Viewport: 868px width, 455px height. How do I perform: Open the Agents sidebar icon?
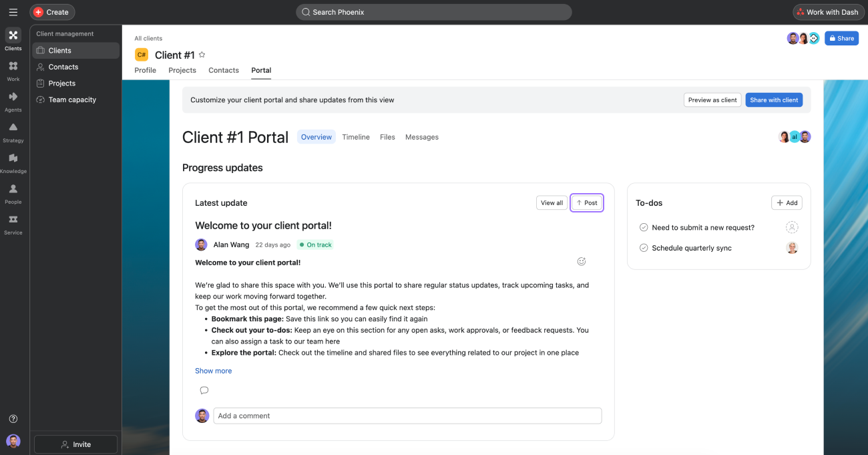pos(13,102)
